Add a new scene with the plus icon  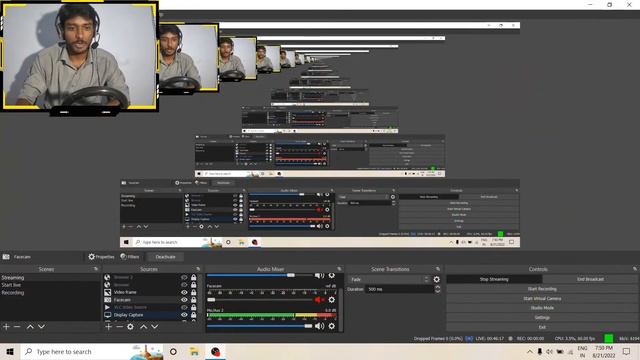coord(6,327)
